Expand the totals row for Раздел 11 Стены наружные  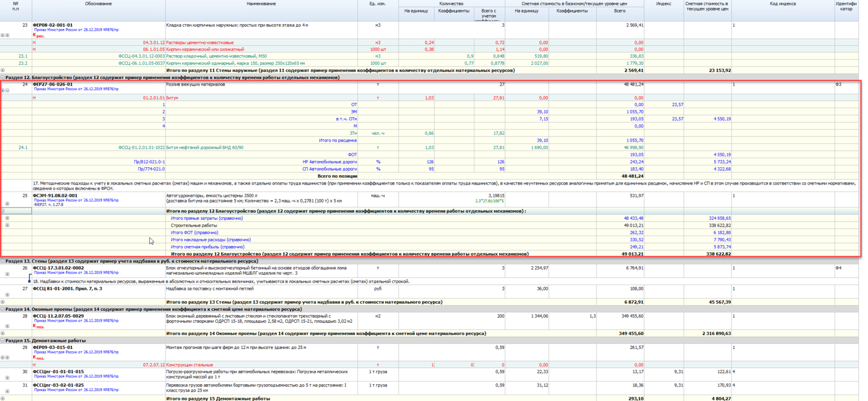tap(3, 71)
